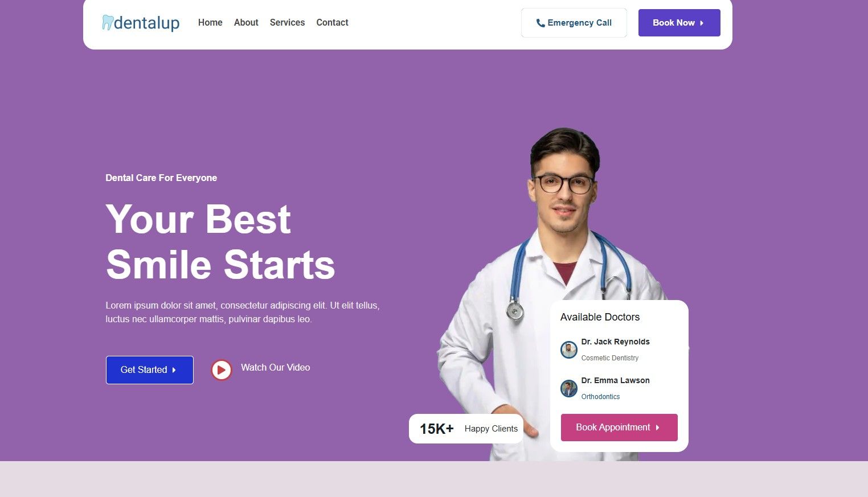Navigate to the Contact page
Screen dimensions: 868x497
pyautogui.click(x=332, y=23)
